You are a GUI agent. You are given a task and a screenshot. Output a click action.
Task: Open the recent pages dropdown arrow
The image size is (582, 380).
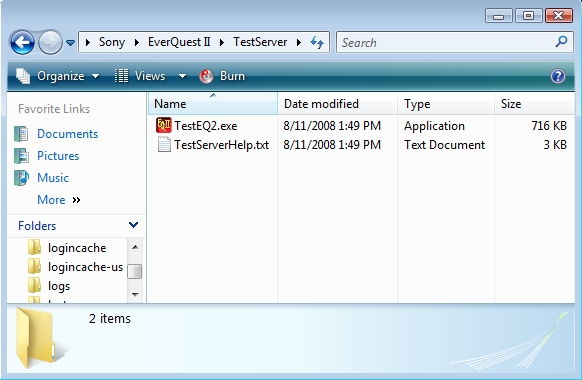70,43
